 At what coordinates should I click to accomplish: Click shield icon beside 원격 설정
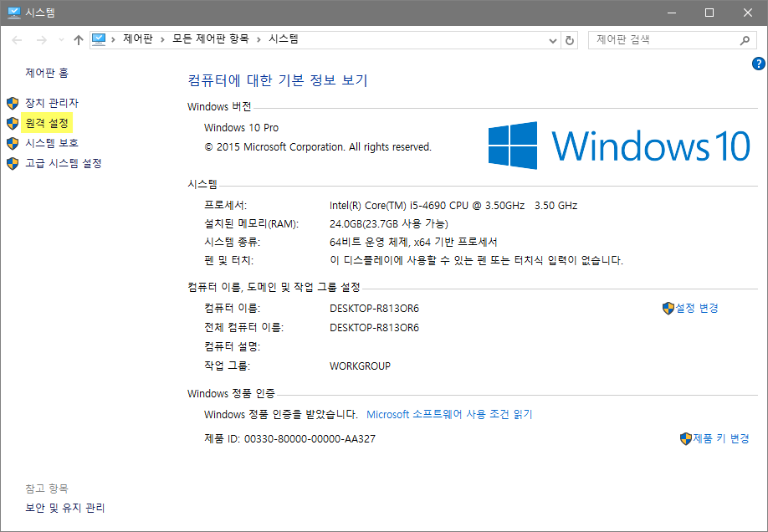click(13, 123)
